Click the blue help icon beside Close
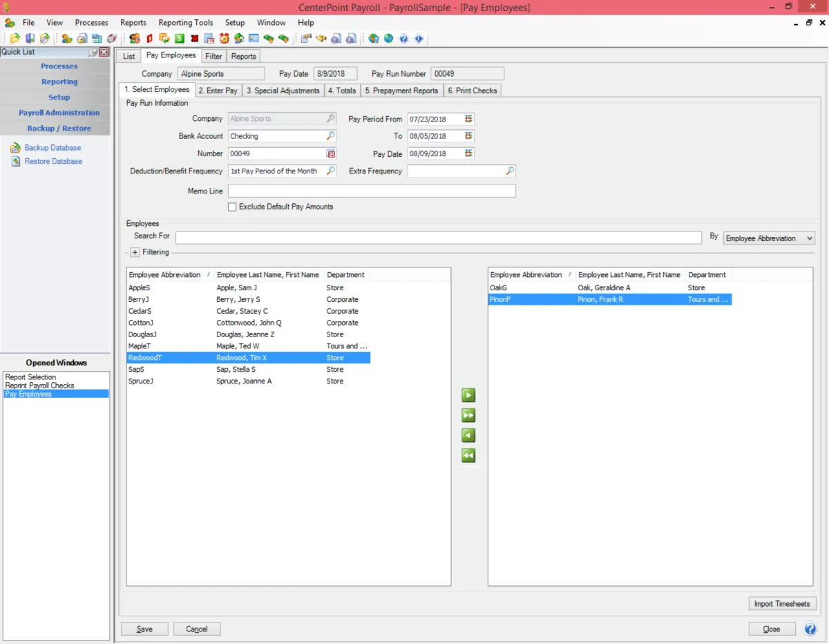The height and width of the screenshot is (644, 829). click(810, 629)
